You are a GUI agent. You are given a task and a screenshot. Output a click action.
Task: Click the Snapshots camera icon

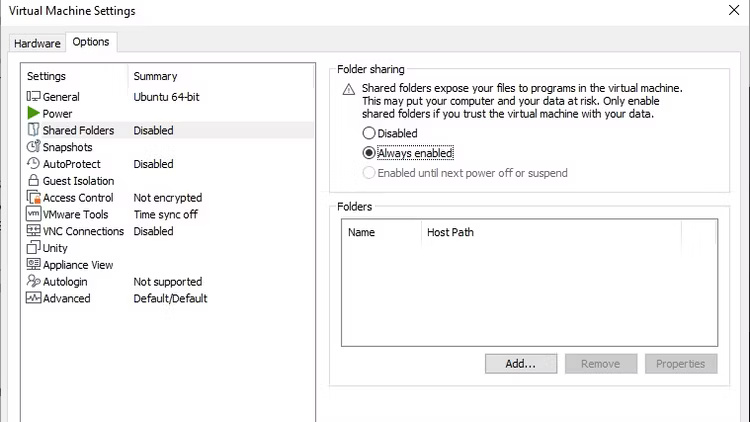pyautogui.click(x=34, y=147)
